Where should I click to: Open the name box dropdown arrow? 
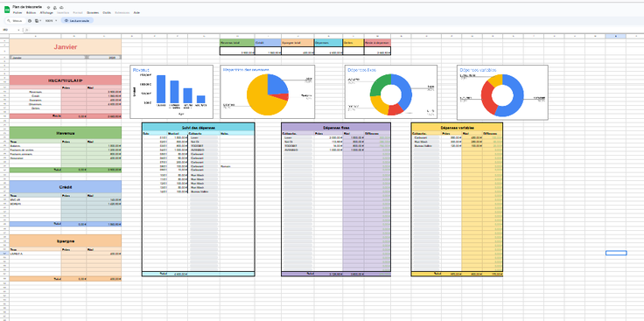(x=18, y=30)
